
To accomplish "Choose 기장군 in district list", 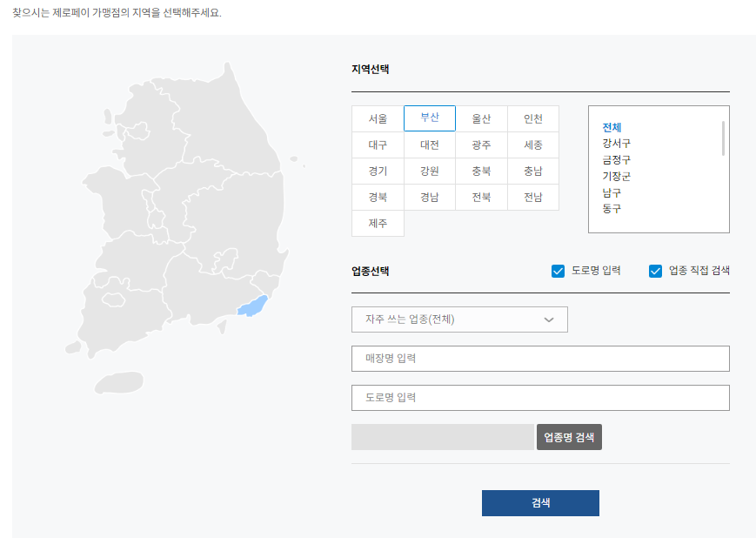I will click(x=616, y=176).
